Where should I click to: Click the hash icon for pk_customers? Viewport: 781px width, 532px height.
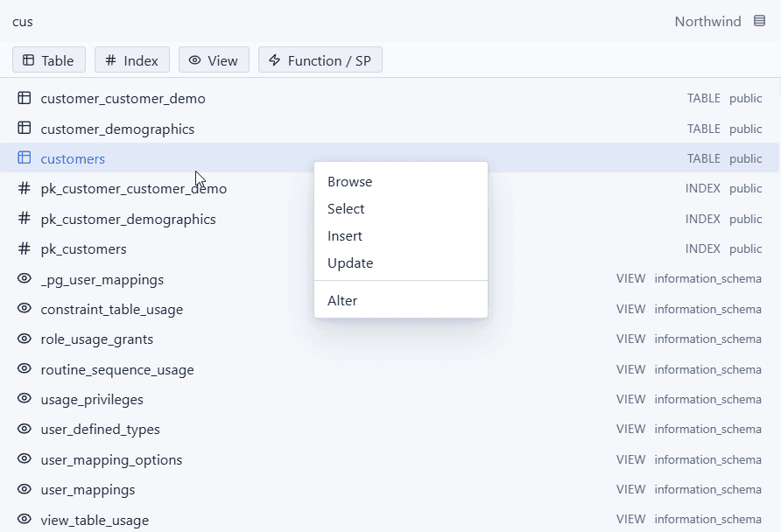[x=24, y=248]
